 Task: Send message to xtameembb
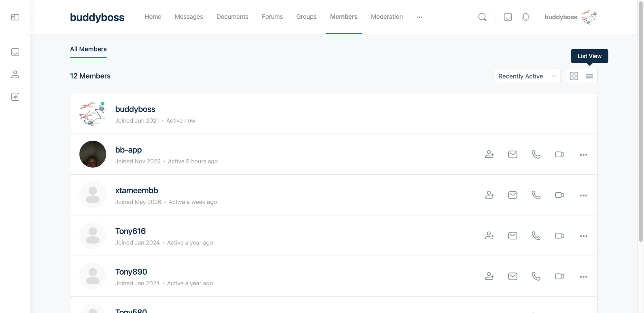513,195
